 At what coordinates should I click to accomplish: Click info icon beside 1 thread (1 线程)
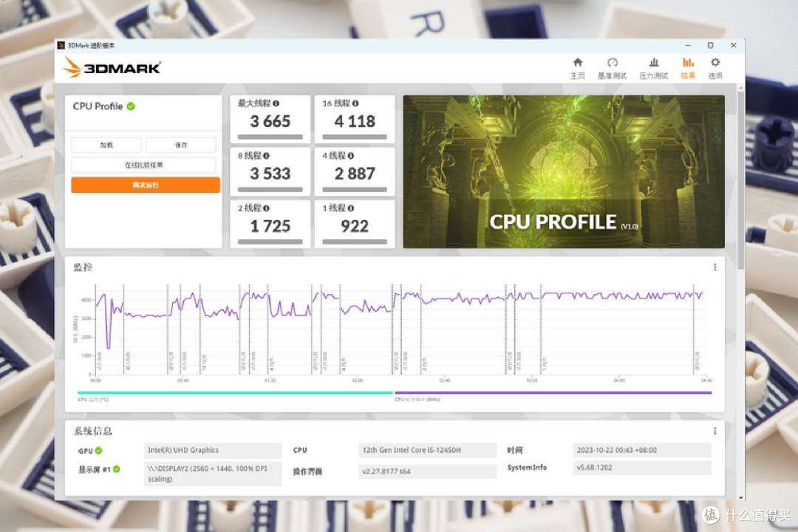click(351, 208)
